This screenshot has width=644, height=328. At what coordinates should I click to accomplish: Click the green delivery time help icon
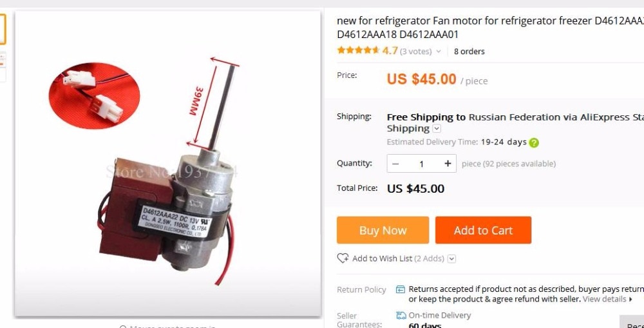click(x=533, y=142)
